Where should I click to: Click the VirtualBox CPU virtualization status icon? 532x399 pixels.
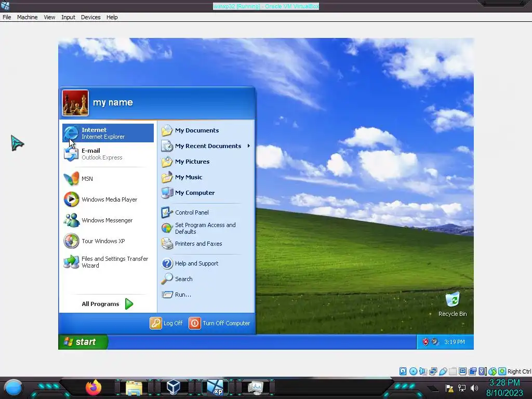click(483, 371)
